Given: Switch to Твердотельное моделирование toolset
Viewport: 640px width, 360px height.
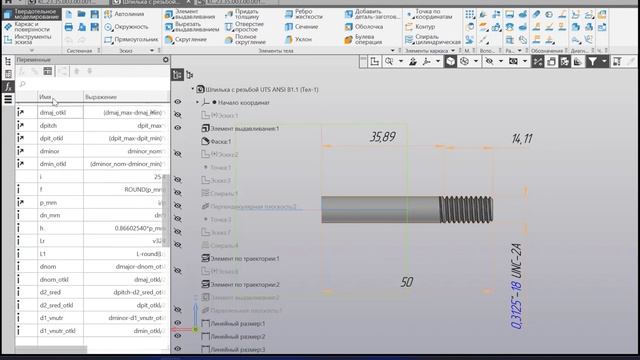Looking at the screenshot, I should pyautogui.click(x=31, y=14).
